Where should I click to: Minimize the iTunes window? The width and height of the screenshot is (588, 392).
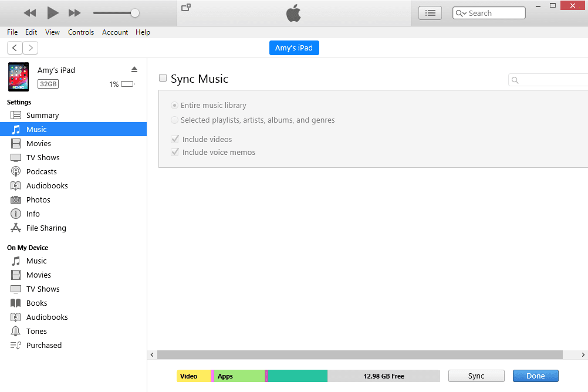(x=538, y=6)
